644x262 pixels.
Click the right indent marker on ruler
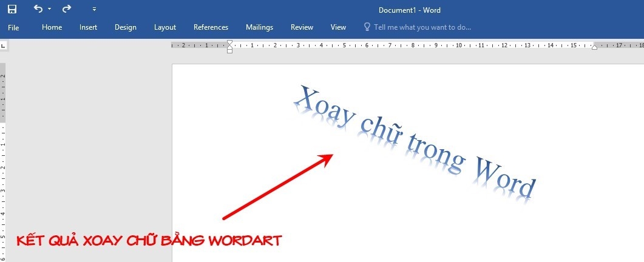coord(594,48)
